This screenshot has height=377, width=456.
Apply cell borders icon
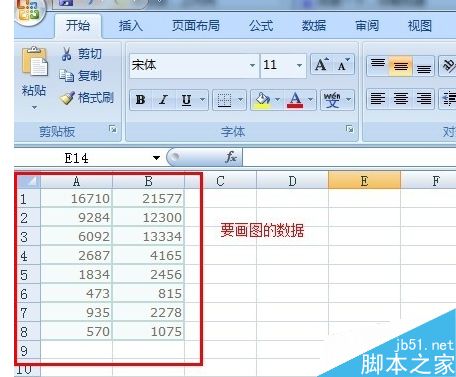224,100
